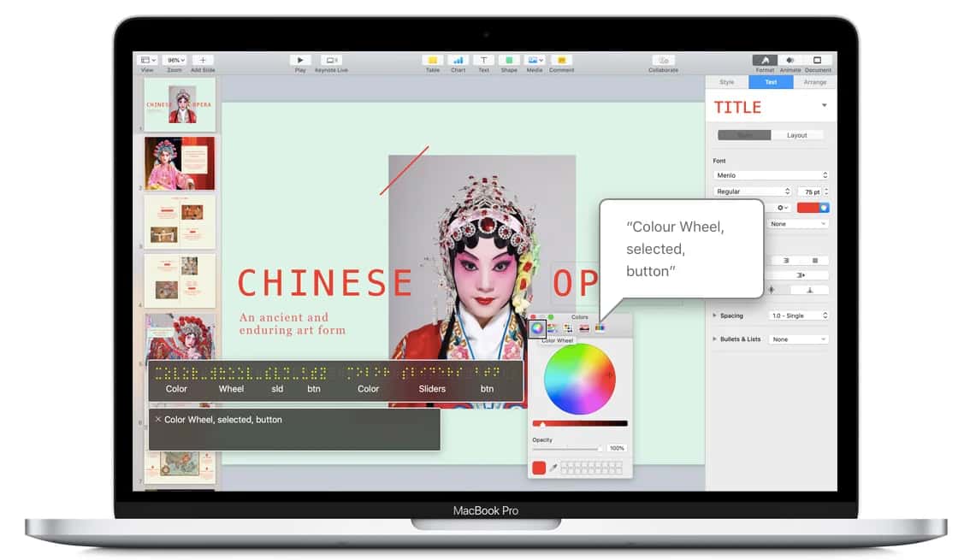970x560 pixels.
Task: Open the Media dropdown in toolbar
Action: tap(535, 60)
